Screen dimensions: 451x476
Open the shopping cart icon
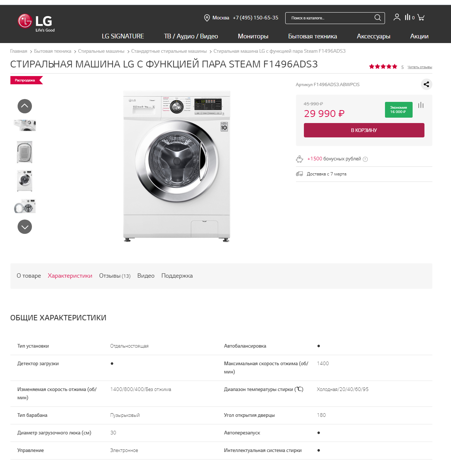[421, 17]
